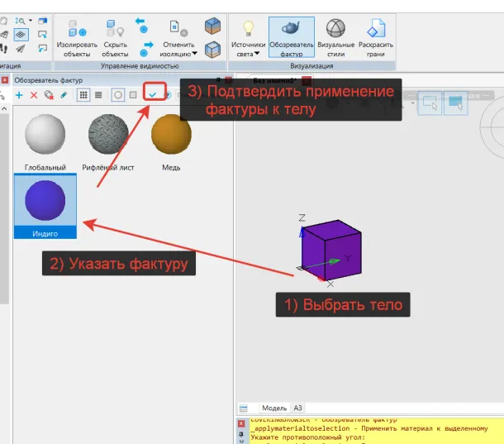Select the sphere preview shape

point(118,95)
